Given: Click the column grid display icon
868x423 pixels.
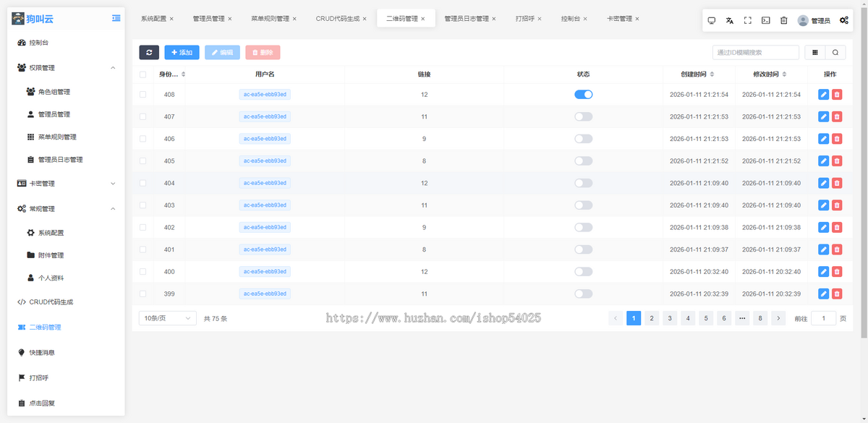Looking at the screenshot, I should tap(815, 52).
